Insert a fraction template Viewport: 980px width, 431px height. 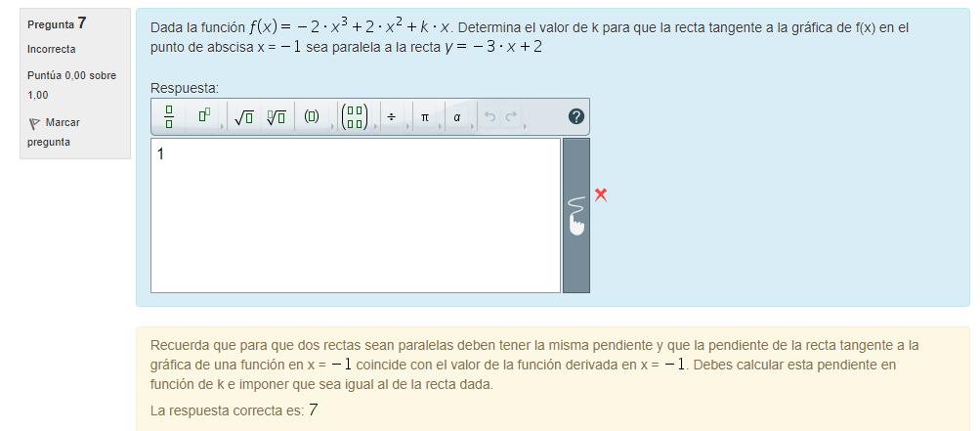(x=168, y=117)
